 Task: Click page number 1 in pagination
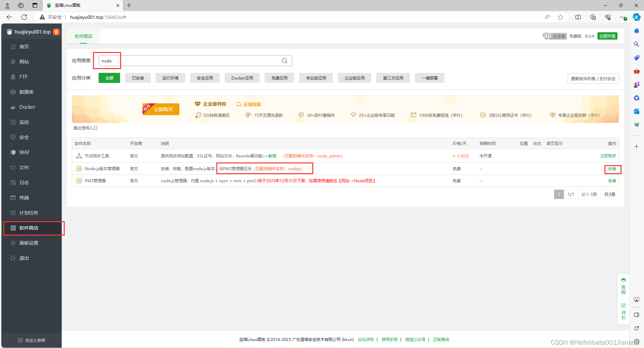click(559, 194)
